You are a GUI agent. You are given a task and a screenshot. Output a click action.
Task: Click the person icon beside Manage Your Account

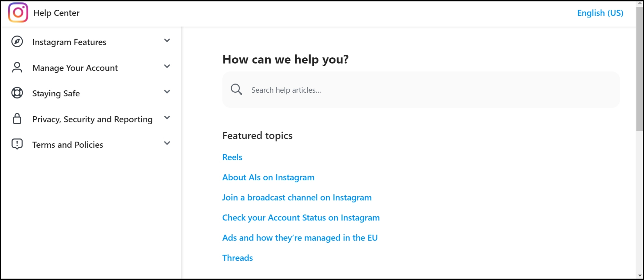point(17,67)
